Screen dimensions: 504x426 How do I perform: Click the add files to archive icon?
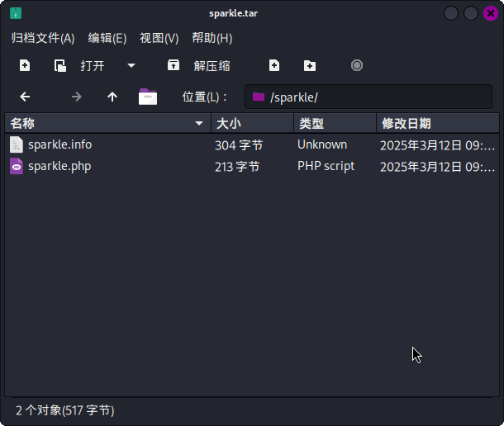[x=274, y=65]
